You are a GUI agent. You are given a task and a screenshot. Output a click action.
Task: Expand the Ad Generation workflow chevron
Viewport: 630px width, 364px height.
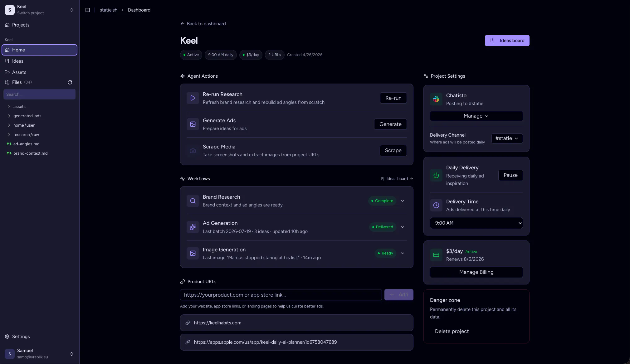(403, 227)
